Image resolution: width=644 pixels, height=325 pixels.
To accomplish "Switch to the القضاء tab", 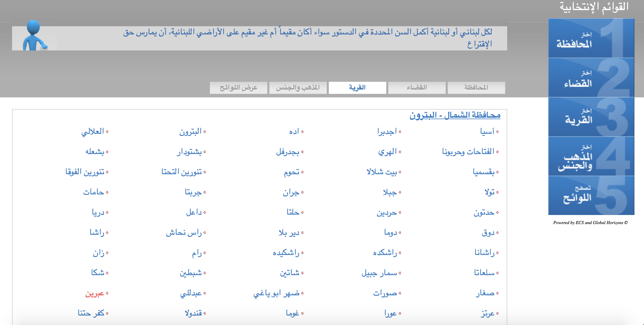I will point(416,88).
